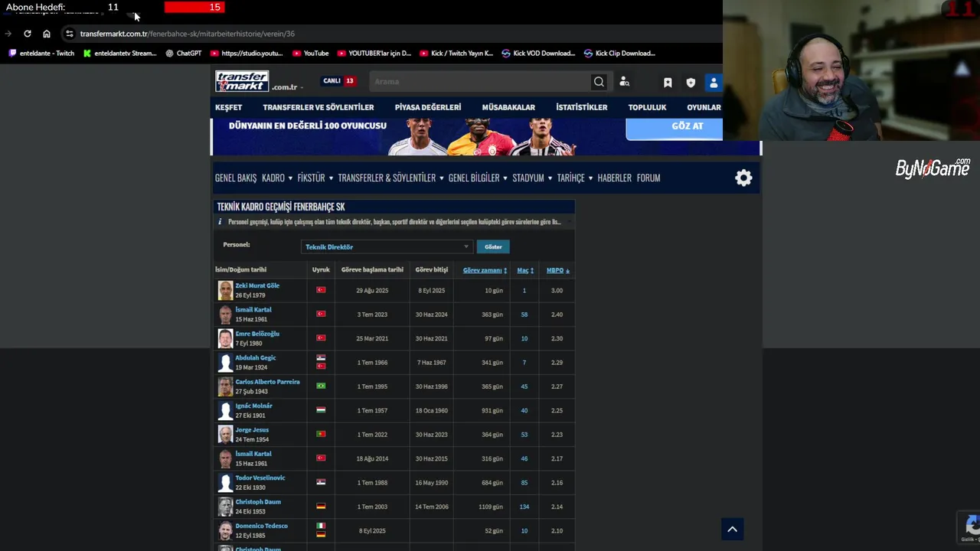Image resolution: width=980 pixels, height=551 pixels.
Task: Expand the TARİHÇE submenu
Action: (x=575, y=178)
